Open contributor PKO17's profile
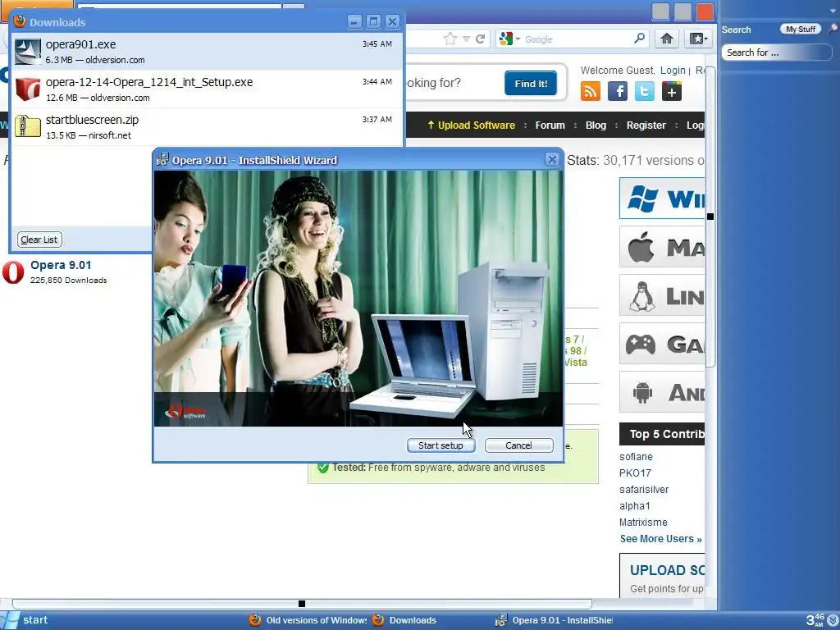Viewport: 840px width, 630px height. point(635,473)
